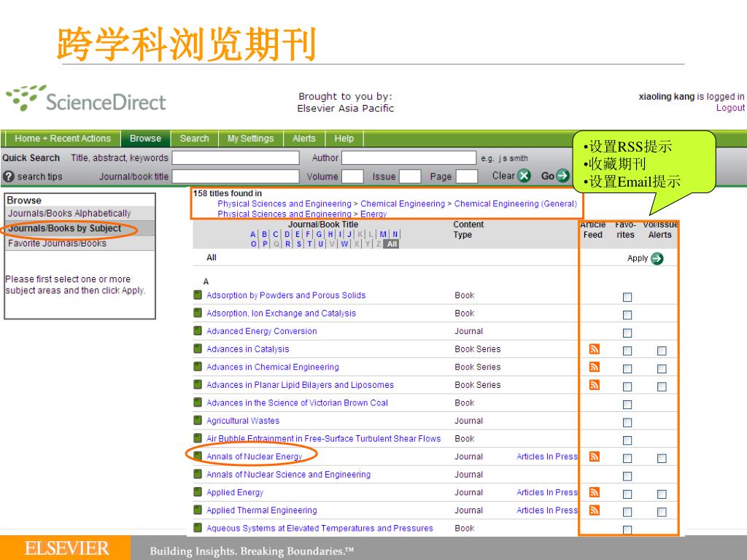Check Favorites box for Advances in Catalysis
The width and height of the screenshot is (747, 560).
point(627,351)
